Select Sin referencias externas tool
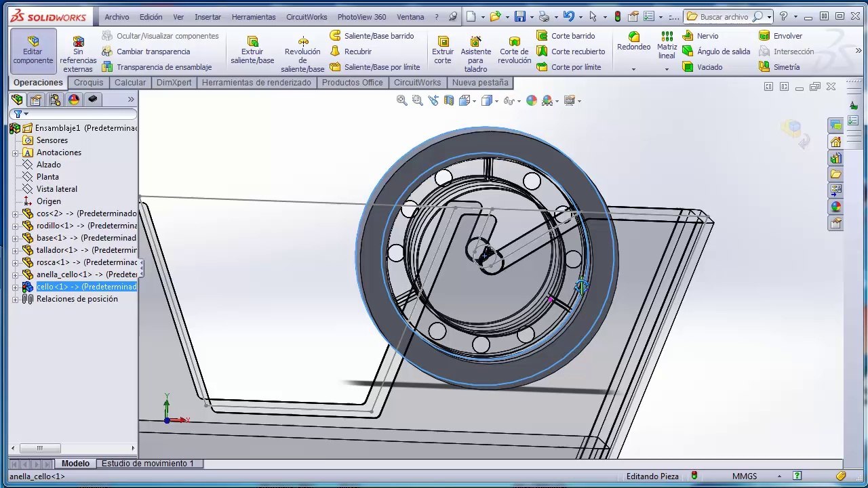The height and width of the screenshot is (488, 868). [78, 54]
